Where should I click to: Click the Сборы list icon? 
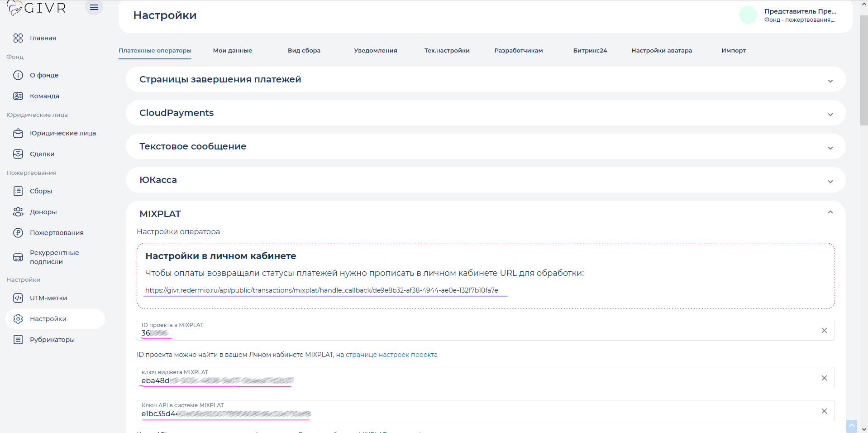(x=18, y=191)
